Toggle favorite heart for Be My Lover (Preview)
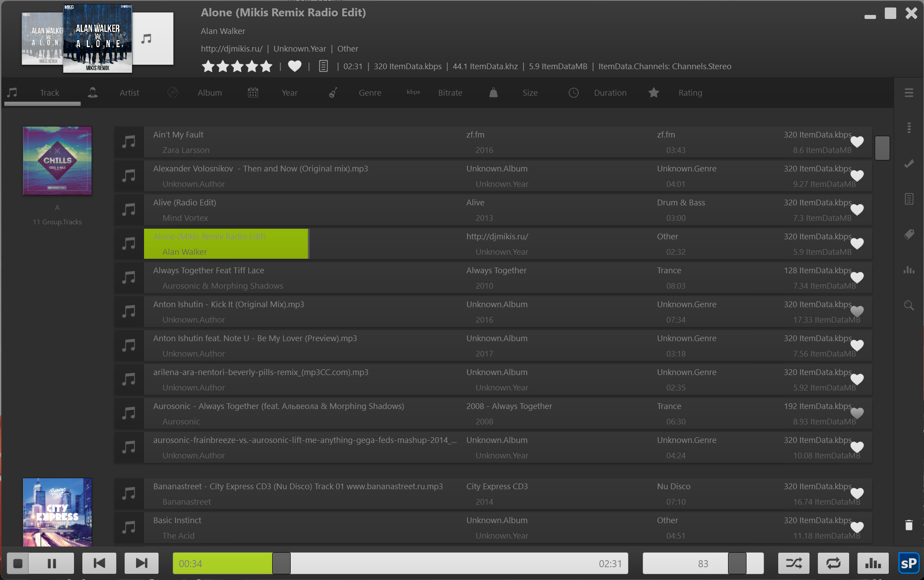 click(857, 346)
